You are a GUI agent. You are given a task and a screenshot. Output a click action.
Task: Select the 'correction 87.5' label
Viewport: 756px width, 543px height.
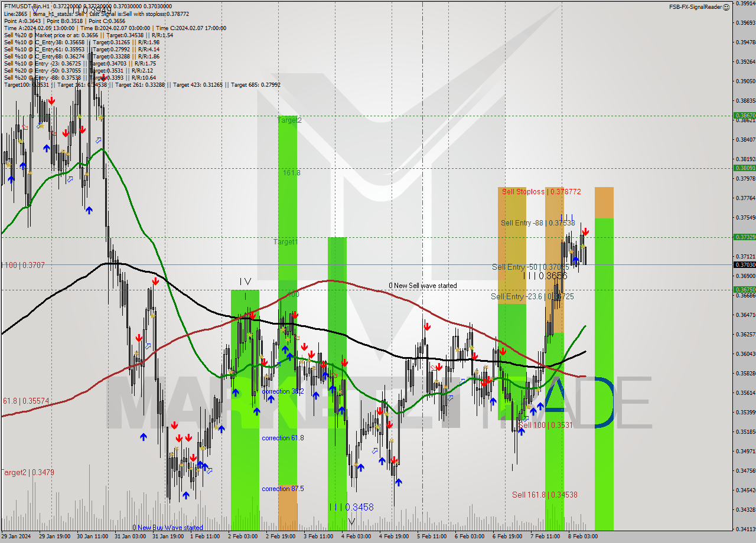click(283, 489)
